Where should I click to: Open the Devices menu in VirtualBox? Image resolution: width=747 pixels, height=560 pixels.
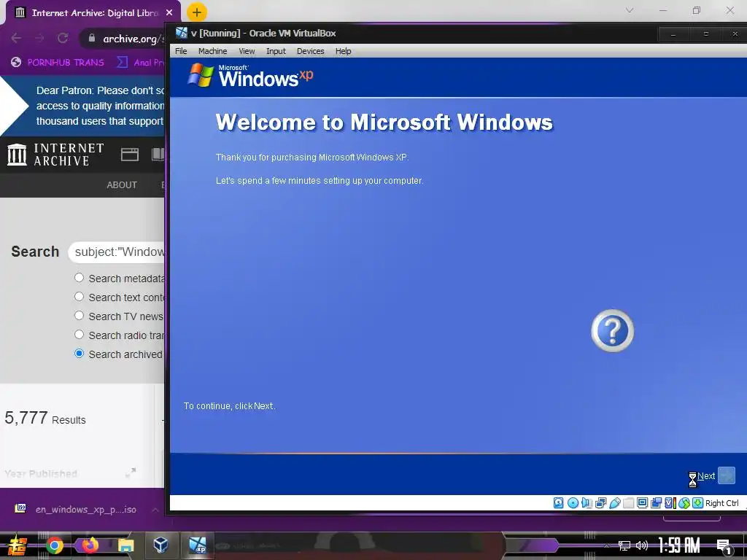click(310, 51)
